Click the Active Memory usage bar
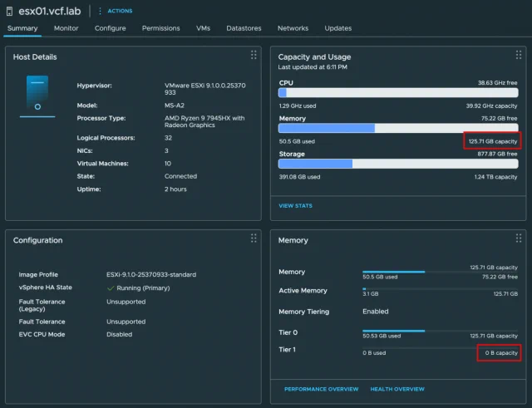532x408 pixels. [440, 289]
